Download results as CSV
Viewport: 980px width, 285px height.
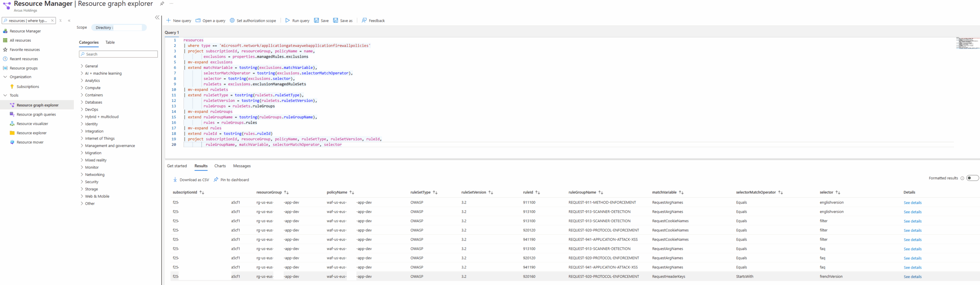pos(191,180)
